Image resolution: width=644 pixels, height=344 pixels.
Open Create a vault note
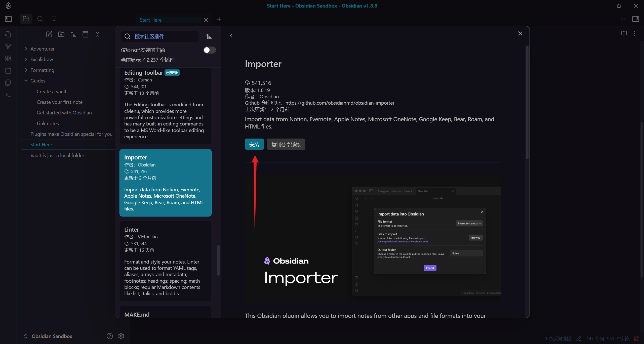coord(51,92)
